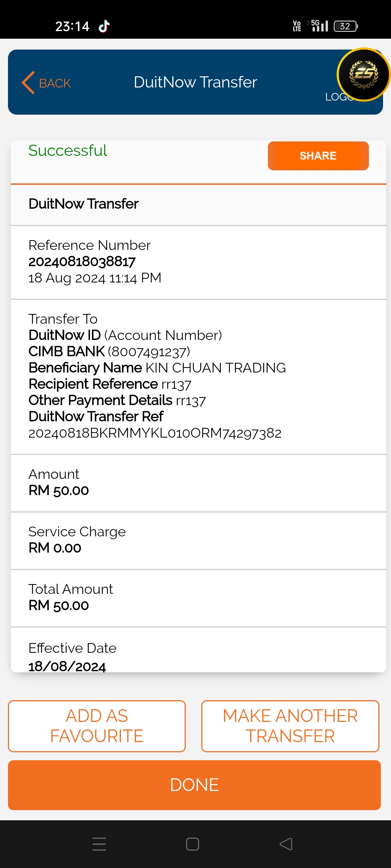Viewport: 391px width, 868px height.
Task: Share the successful transfer receipt
Action: tap(318, 156)
